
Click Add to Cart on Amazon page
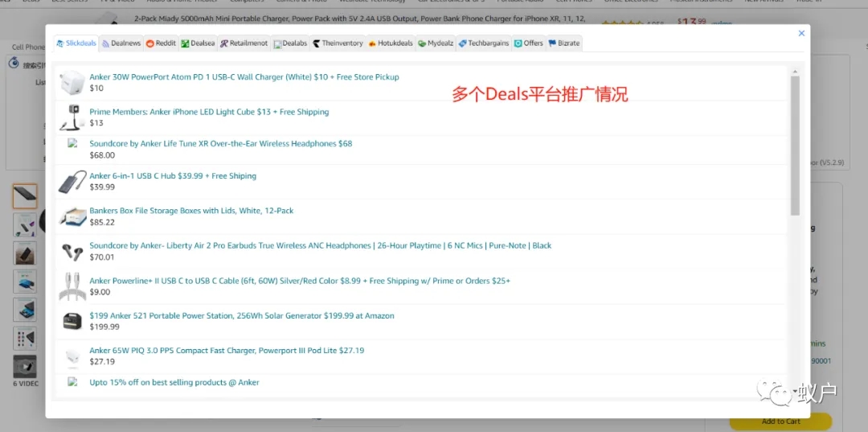pyautogui.click(x=780, y=422)
